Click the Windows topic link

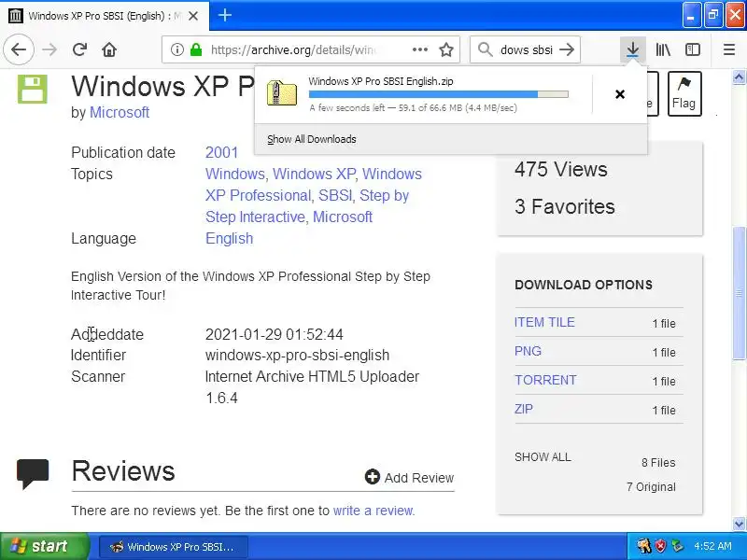pos(235,174)
